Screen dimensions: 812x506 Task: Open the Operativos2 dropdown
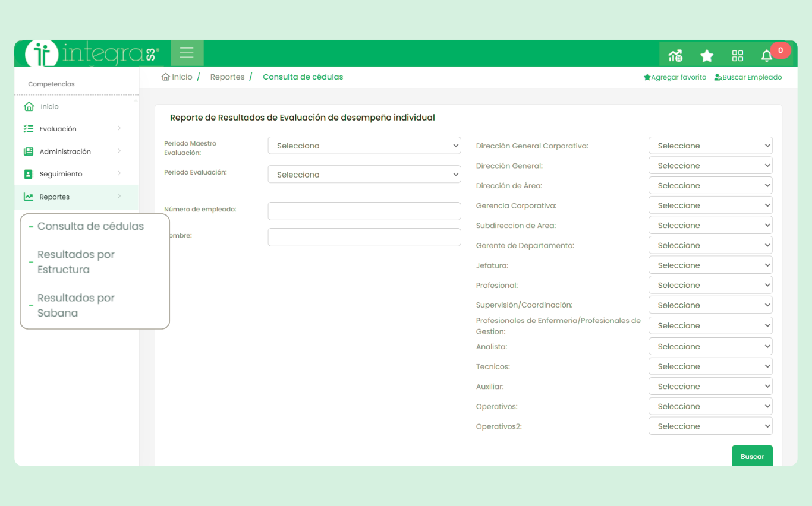coord(710,426)
